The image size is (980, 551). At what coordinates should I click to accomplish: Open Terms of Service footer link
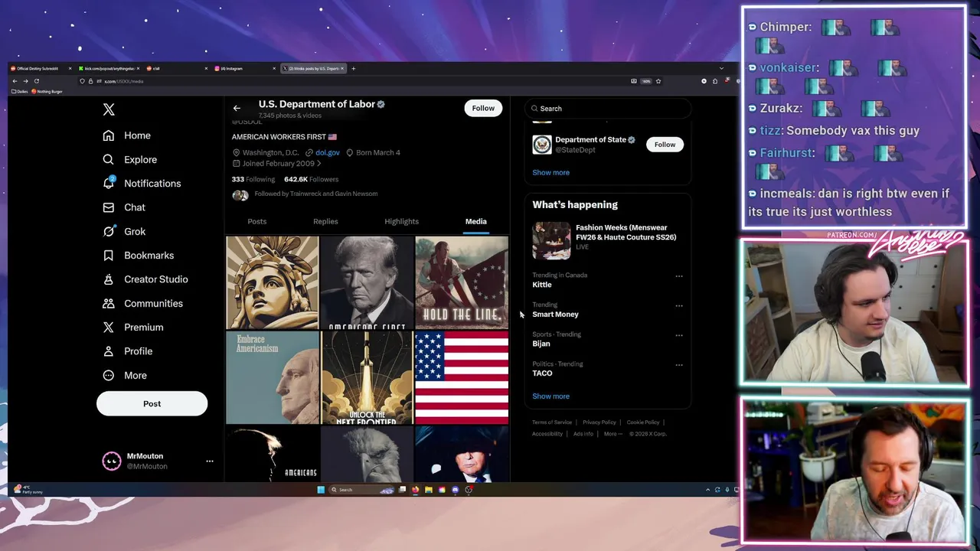pyautogui.click(x=552, y=422)
